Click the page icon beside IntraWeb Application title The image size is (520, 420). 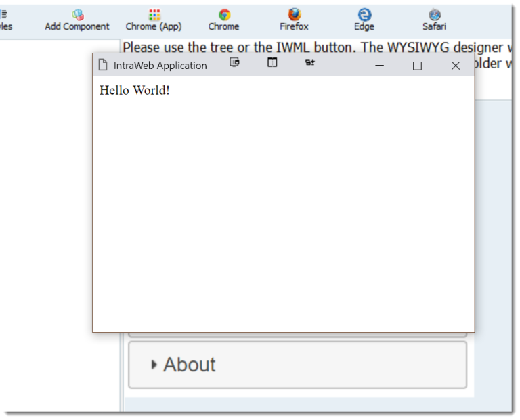(x=103, y=65)
